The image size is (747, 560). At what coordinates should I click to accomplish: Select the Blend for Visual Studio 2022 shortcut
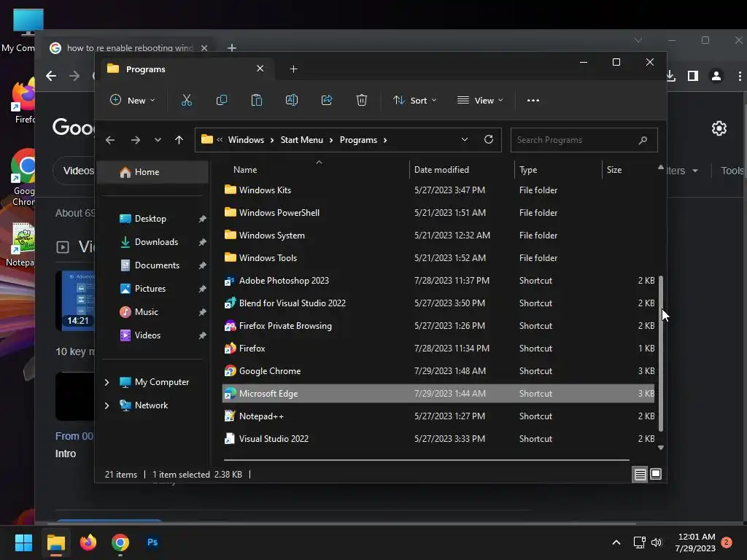[438, 303]
